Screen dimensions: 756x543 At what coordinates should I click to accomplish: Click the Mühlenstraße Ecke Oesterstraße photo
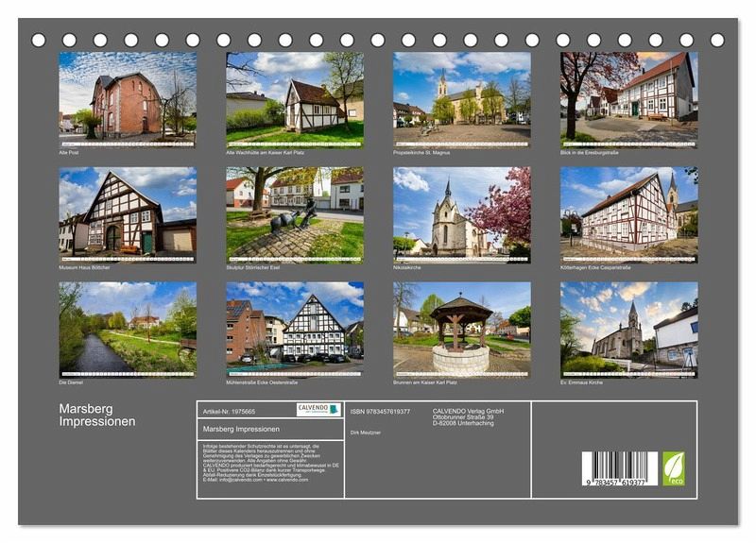pos(295,327)
